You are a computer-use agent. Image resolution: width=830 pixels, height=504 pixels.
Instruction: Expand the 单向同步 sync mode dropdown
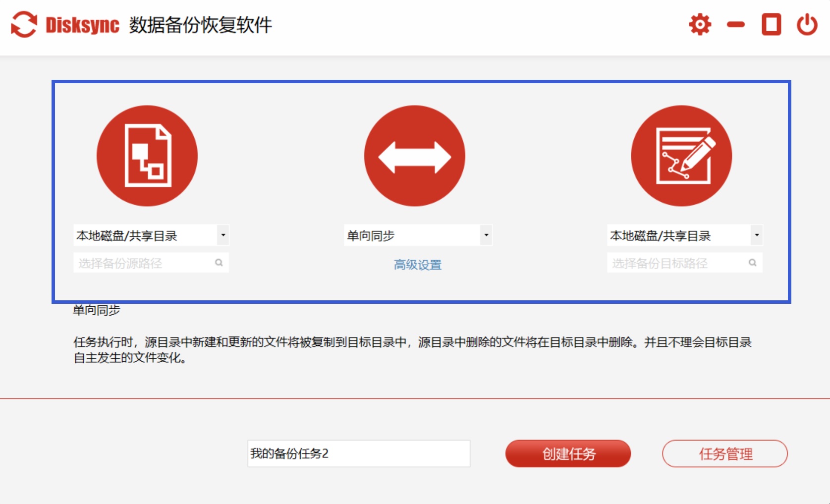(x=418, y=235)
